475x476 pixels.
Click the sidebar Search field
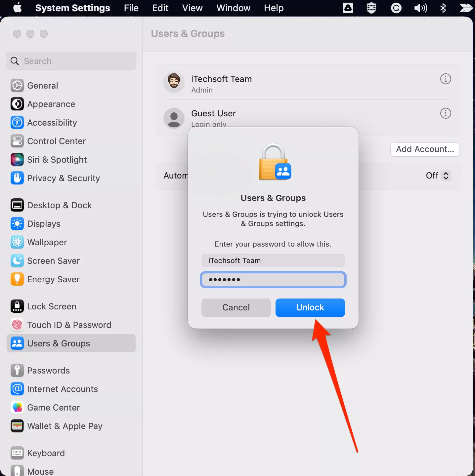(71, 61)
